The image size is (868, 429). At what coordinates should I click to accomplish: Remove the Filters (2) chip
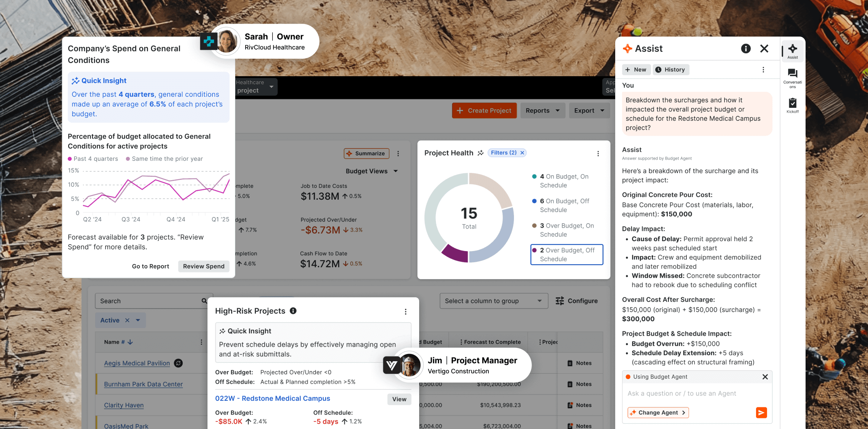tap(522, 153)
